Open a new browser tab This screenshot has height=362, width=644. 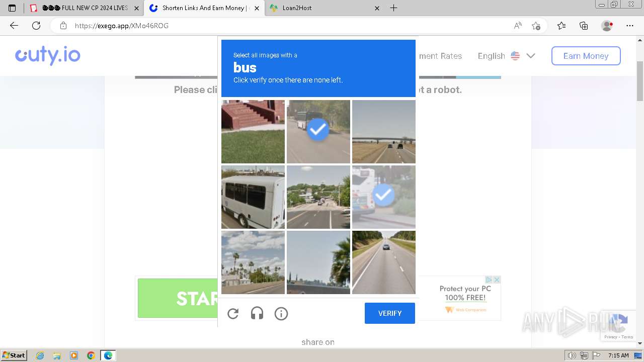(394, 8)
